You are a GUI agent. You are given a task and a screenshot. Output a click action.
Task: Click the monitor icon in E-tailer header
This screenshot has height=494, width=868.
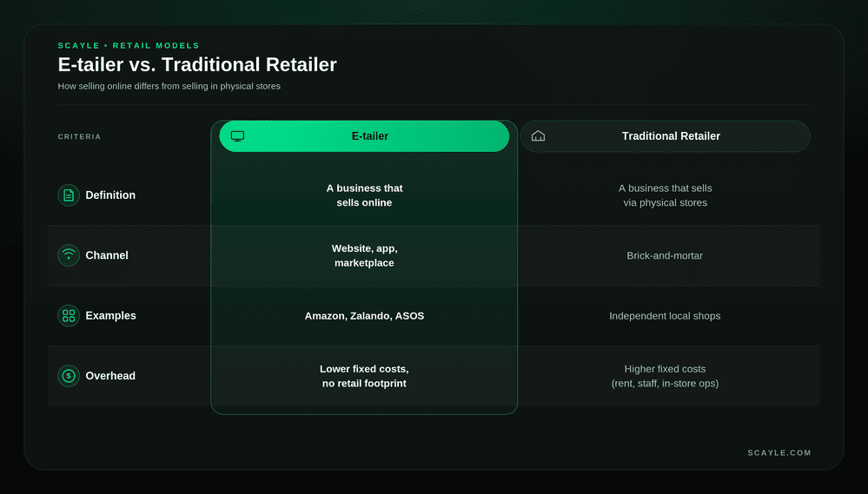click(237, 136)
